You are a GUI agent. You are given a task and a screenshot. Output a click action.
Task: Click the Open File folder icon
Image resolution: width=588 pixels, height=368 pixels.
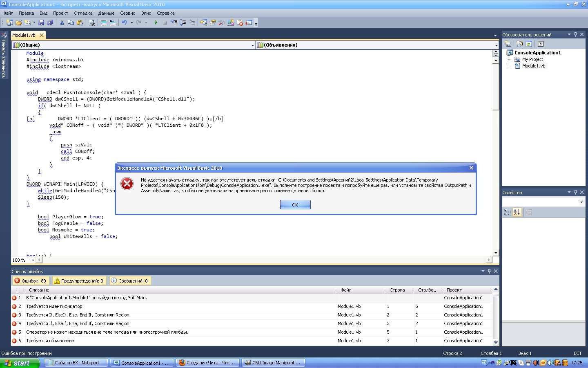(19, 23)
